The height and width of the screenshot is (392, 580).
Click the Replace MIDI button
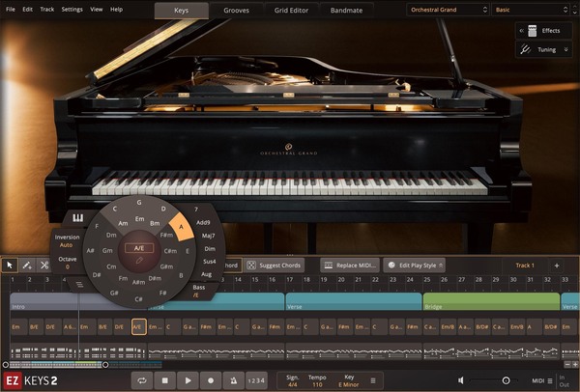point(349,265)
